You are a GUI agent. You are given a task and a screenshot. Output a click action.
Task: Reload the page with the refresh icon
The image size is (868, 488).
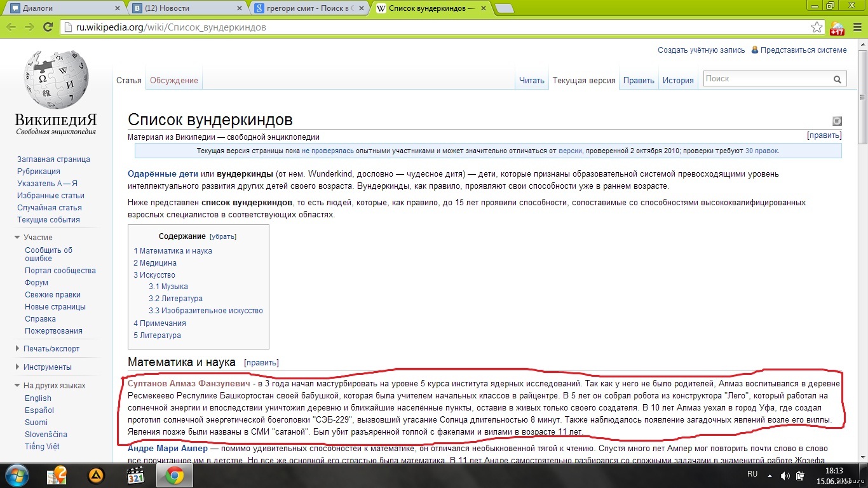pyautogui.click(x=48, y=27)
